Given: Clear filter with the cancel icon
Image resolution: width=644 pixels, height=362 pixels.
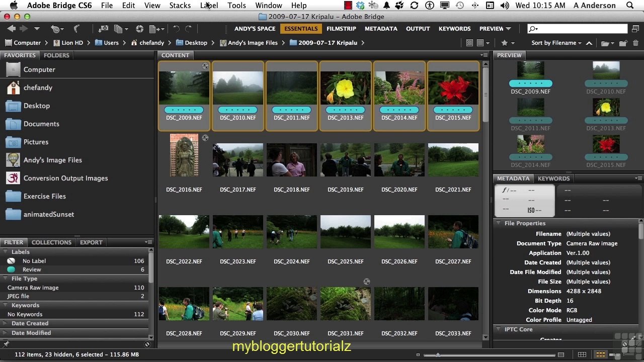Looking at the screenshot, I should (x=147, y=344).
